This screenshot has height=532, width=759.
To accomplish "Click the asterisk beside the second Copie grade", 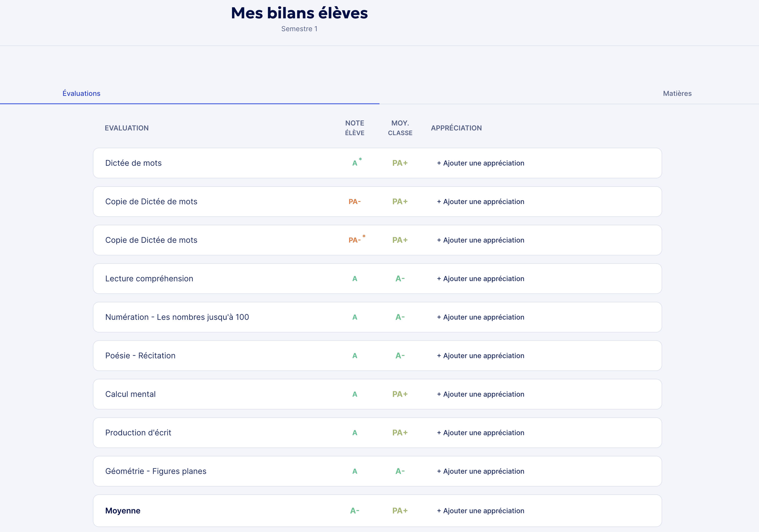I will (364, 236).
